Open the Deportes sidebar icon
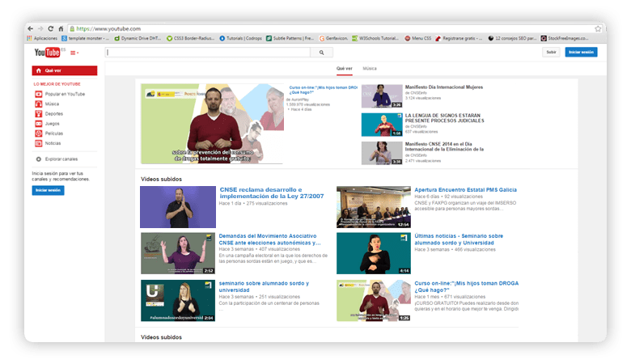Screen dimensions: 631x364 pos(39,114)
